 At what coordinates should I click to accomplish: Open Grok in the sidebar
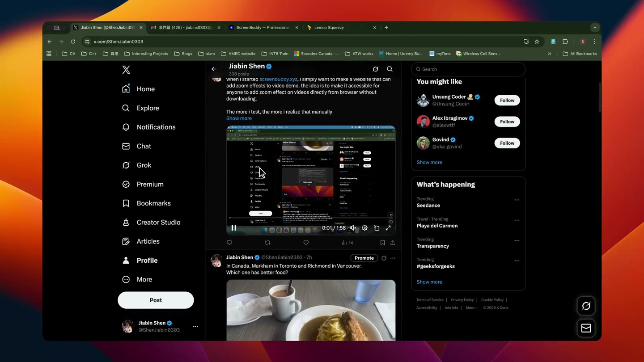click(x=136, y=165)
